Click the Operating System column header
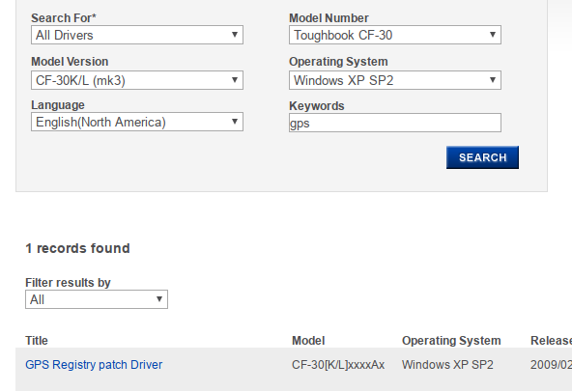572x392 pixels. [x=451, y=341]
